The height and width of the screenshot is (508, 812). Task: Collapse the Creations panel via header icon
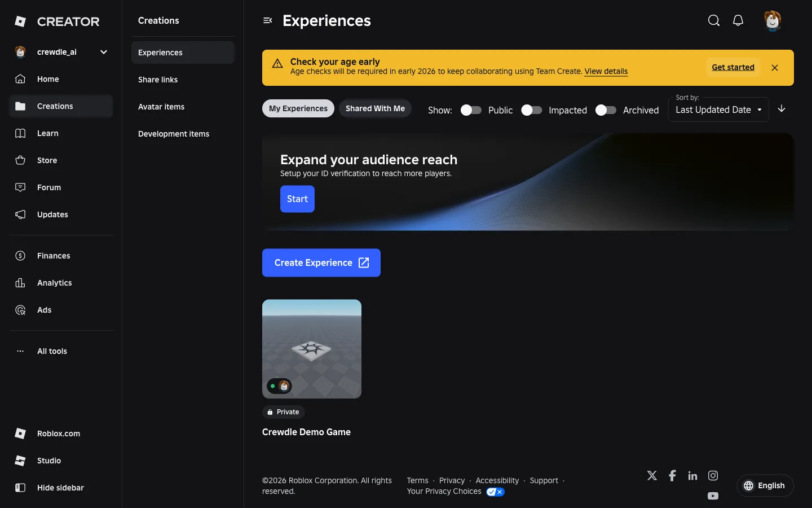(268, 20)
